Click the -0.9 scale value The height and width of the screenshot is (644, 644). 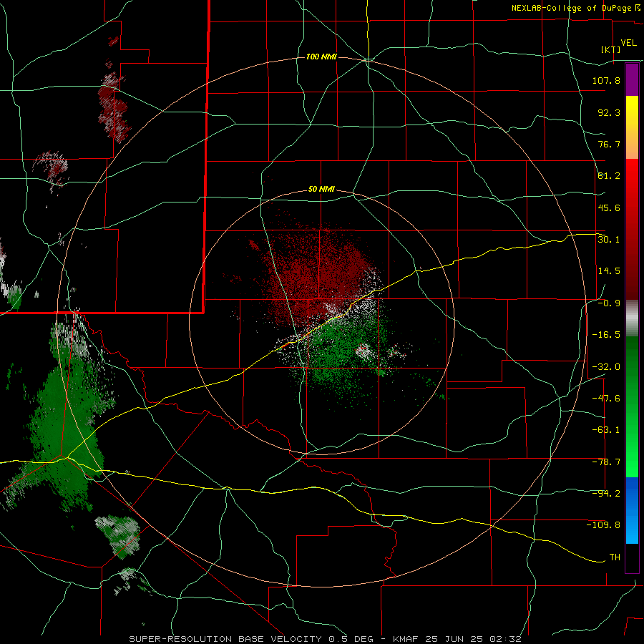(x=609, y=303)
